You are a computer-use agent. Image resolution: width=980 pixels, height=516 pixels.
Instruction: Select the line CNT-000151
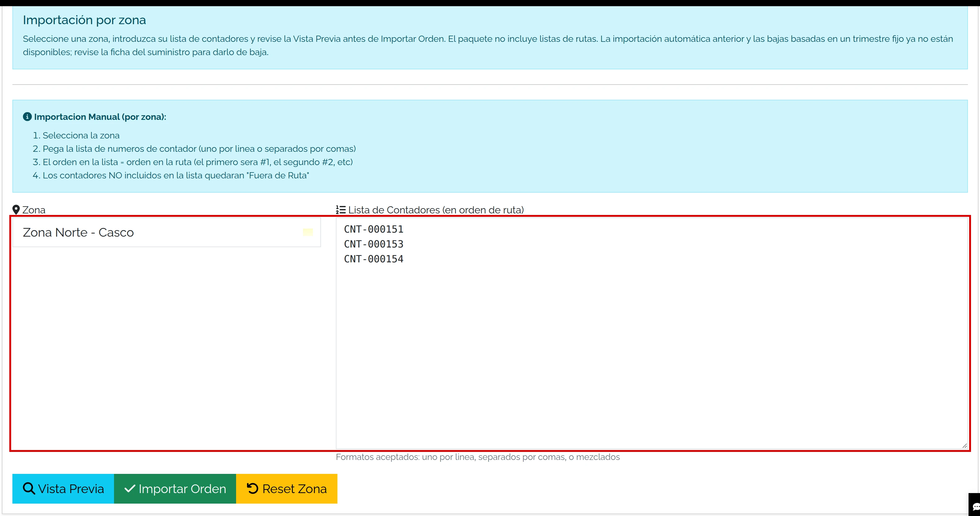(374, 229)
